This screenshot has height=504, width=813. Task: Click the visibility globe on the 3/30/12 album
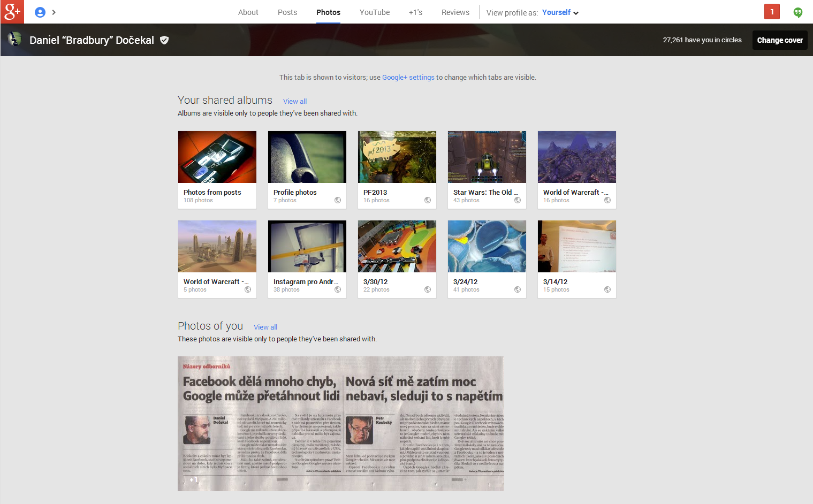[428, 289]
